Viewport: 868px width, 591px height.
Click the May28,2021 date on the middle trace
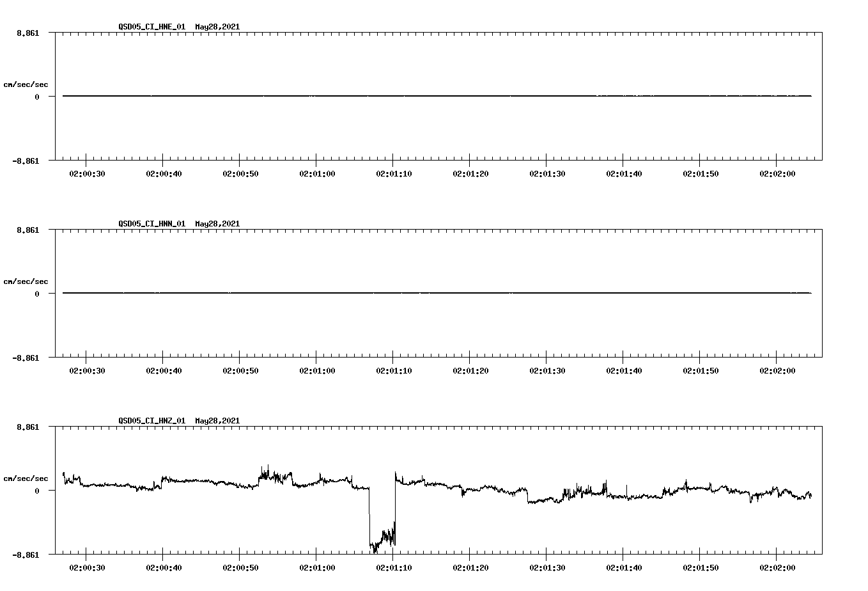click(x=217, y=224)
